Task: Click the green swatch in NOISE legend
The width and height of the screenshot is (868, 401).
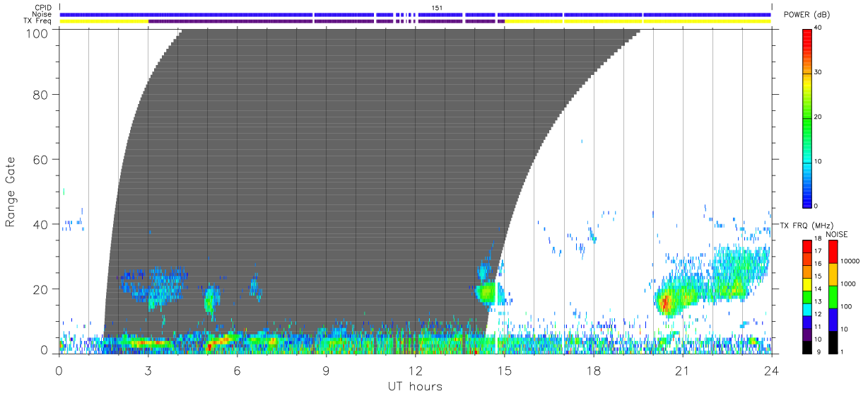Action: tap(832, 296)
